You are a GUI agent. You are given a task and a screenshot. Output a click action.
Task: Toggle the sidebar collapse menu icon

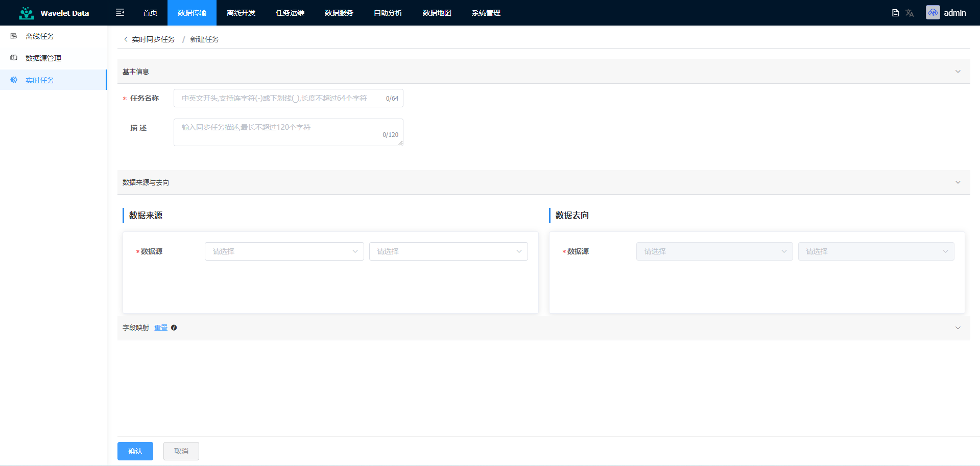click(120, 12)
